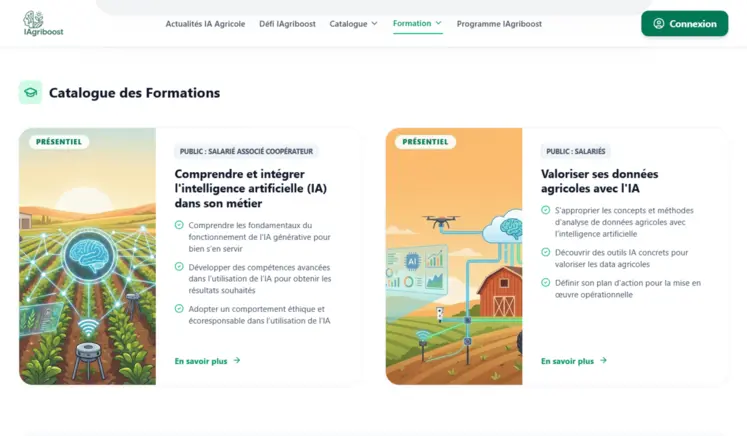Screen dimensions: 747x436
Task: Open Programme IAgriboost in the navigation
Action: pyautogui.click(x=499, y=24)
